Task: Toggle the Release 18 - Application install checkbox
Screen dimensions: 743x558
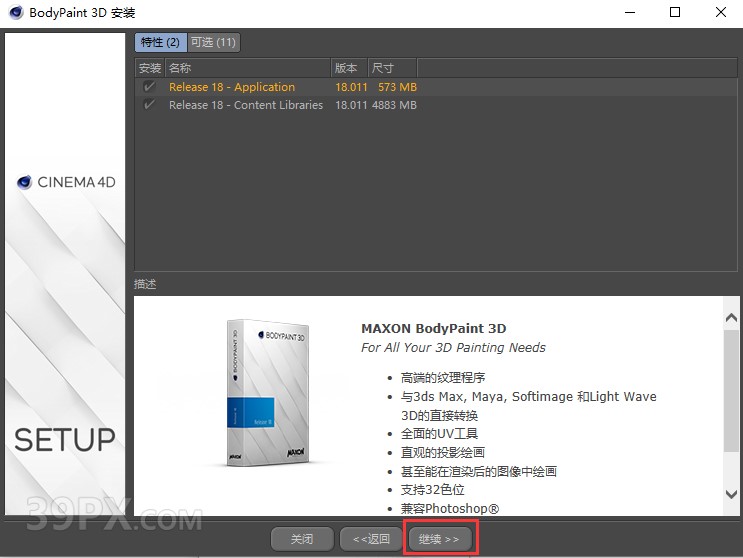Action: (150, 87)
